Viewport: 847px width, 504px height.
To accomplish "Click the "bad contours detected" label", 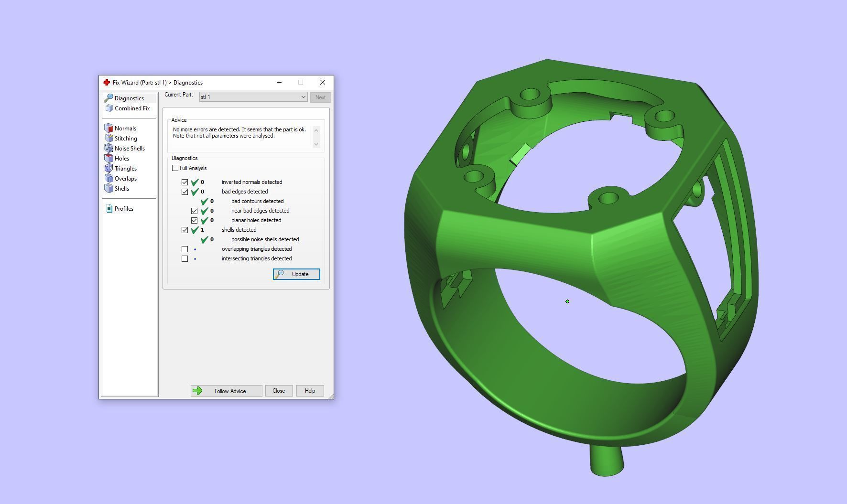I will [x=258, y=201].
